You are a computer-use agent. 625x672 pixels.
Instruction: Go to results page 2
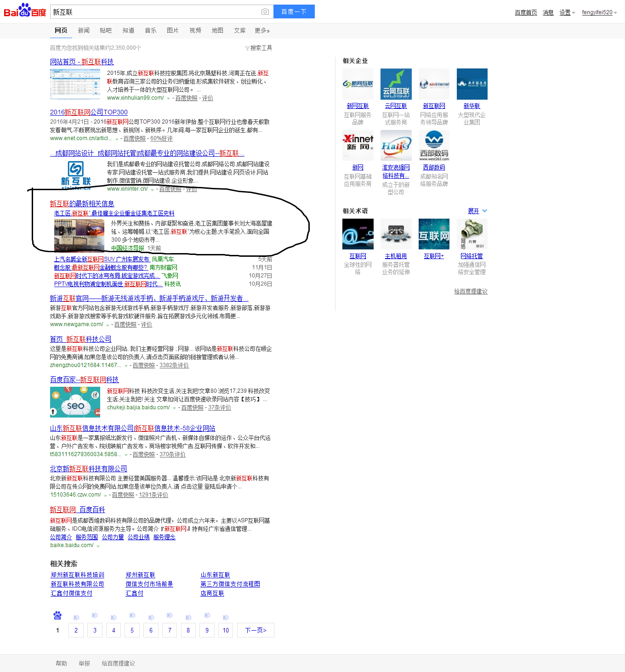pyautogui.click(x=76, y=630)
